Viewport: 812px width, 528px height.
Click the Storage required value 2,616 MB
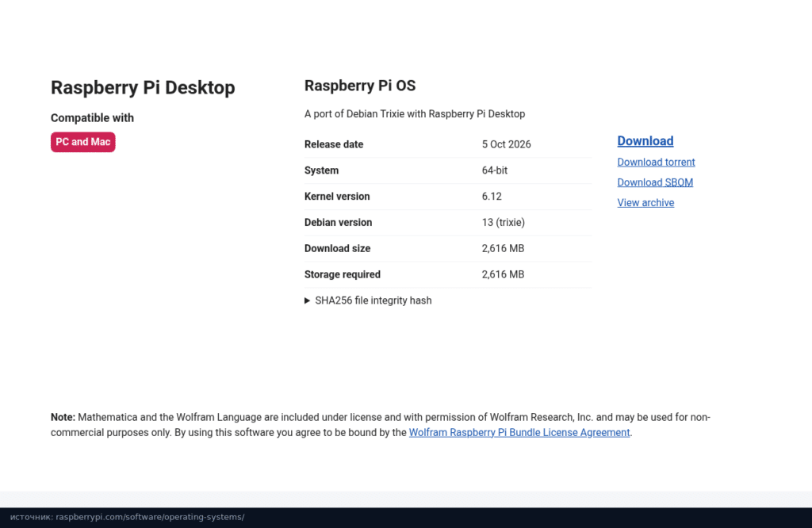[x=504, y=274]
